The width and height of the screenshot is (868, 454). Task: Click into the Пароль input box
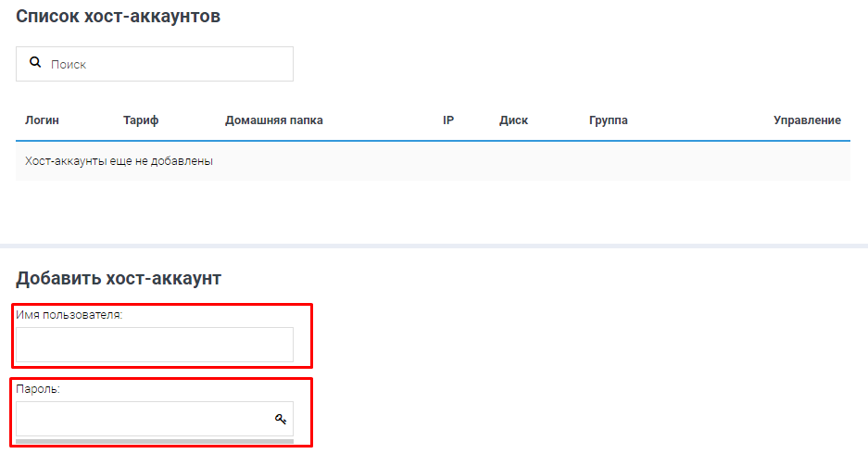point(144,419)
